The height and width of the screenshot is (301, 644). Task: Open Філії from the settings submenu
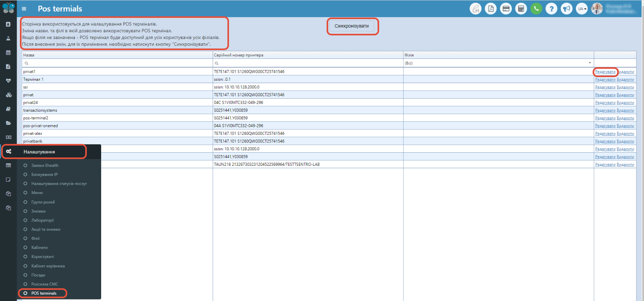(x=35, y=239)
